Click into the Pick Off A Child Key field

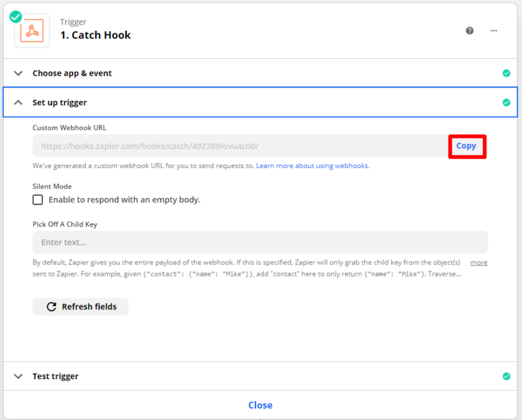[x=260, y=242]
